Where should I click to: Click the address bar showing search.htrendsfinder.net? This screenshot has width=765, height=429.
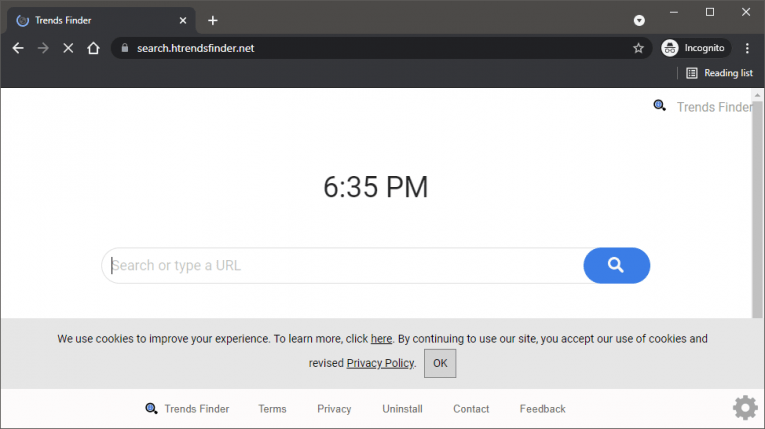[x=370, y=48]
